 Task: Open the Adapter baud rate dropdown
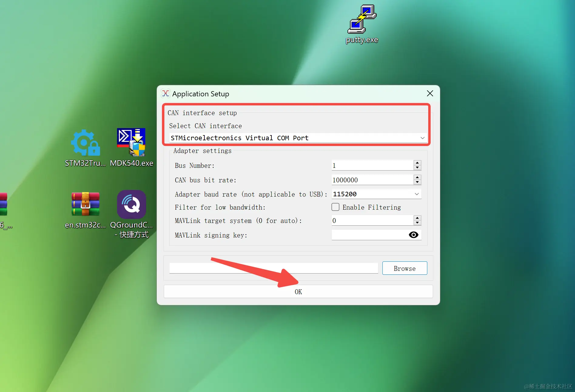click(376, 194)
